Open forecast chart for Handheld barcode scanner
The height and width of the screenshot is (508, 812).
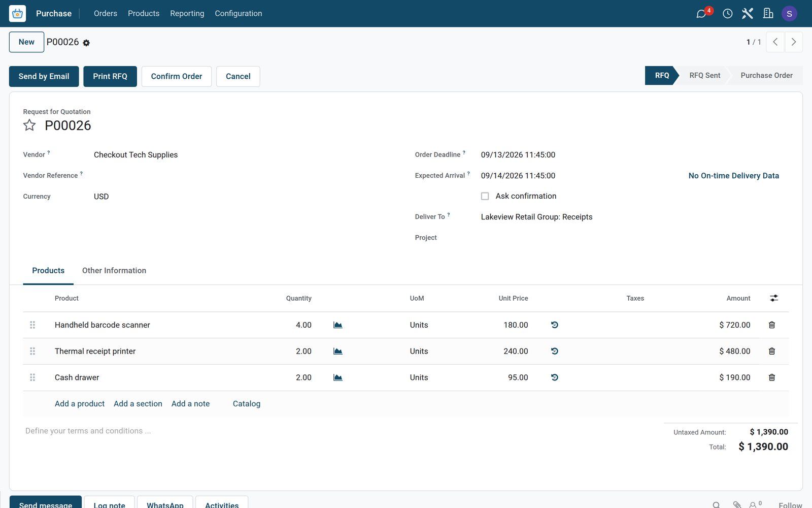[x=338, y=325]
